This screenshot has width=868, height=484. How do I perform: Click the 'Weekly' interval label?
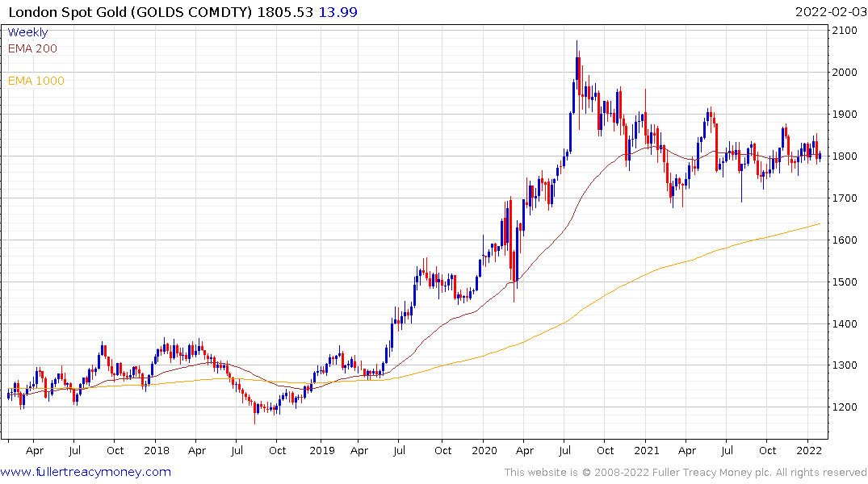(27, 32)
